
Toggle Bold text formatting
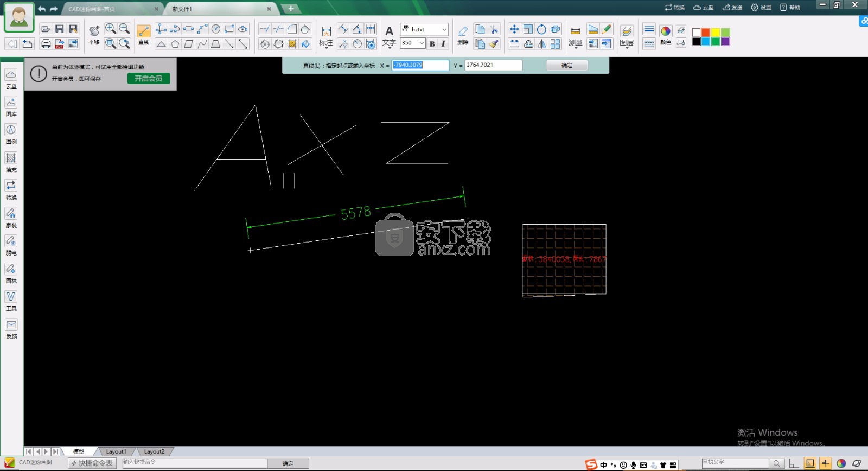tap(432, 44)
